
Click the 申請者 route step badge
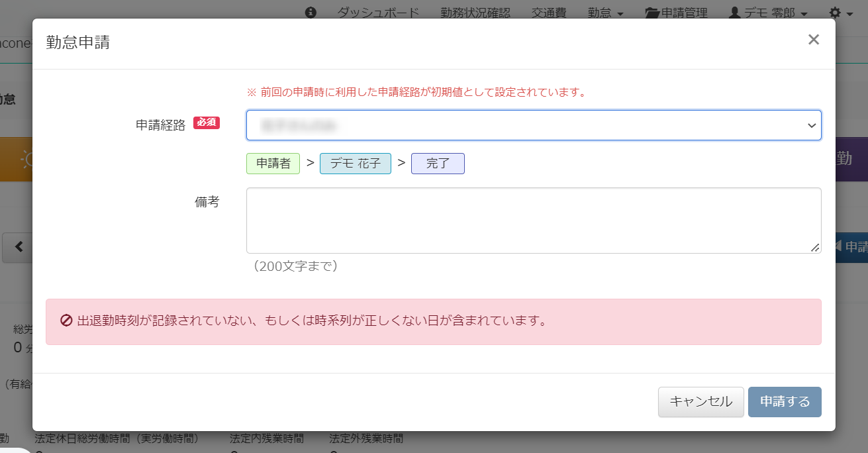pyautogui.click(x=273, y=164)
